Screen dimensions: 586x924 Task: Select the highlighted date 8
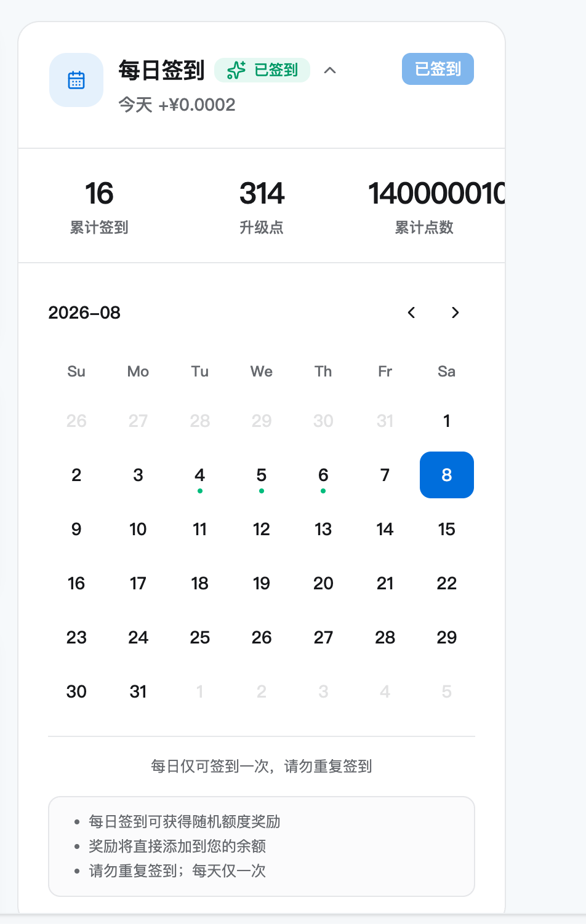point(447,475)
